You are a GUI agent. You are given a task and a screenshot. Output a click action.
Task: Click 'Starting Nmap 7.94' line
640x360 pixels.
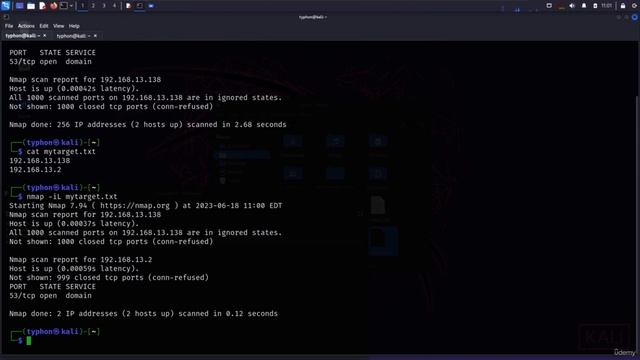146,205
